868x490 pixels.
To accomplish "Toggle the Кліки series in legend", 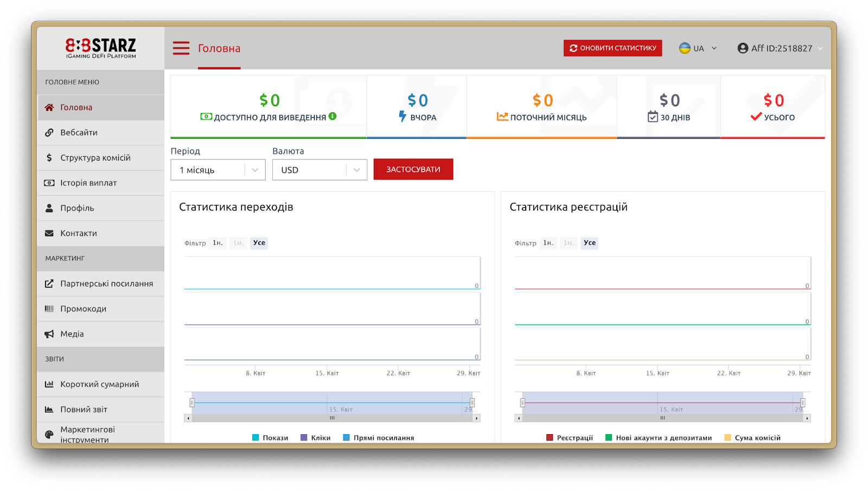I will click(316, 437).
